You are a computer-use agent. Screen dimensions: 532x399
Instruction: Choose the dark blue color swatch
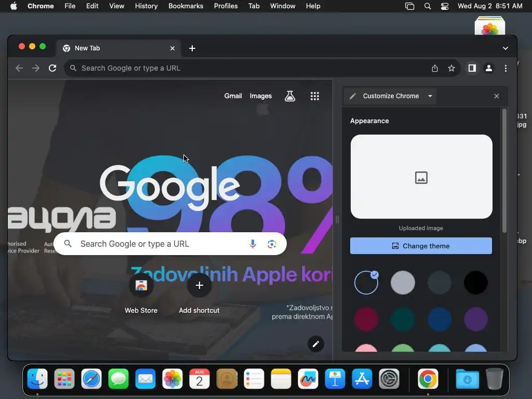pyautogui.click(x=440, y=320)
